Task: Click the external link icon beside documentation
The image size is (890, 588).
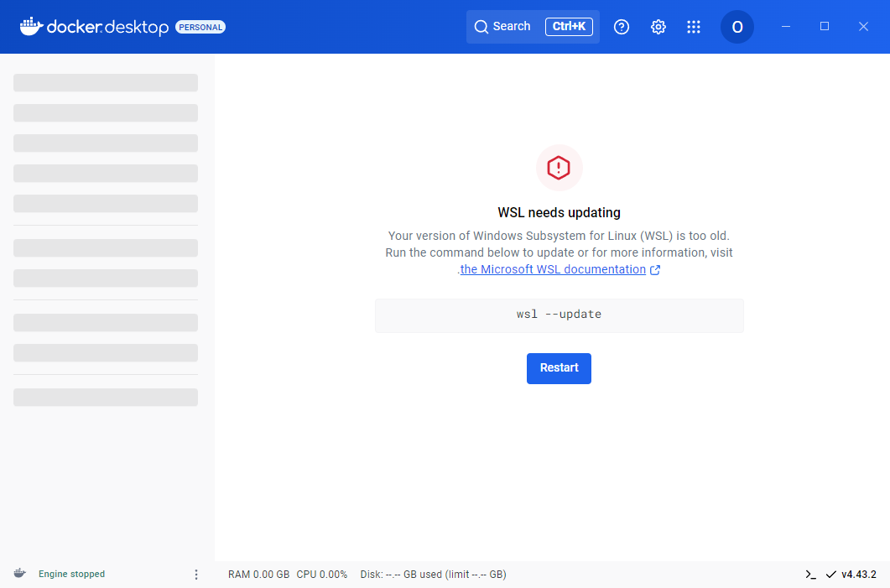Action: pos(655,270)
